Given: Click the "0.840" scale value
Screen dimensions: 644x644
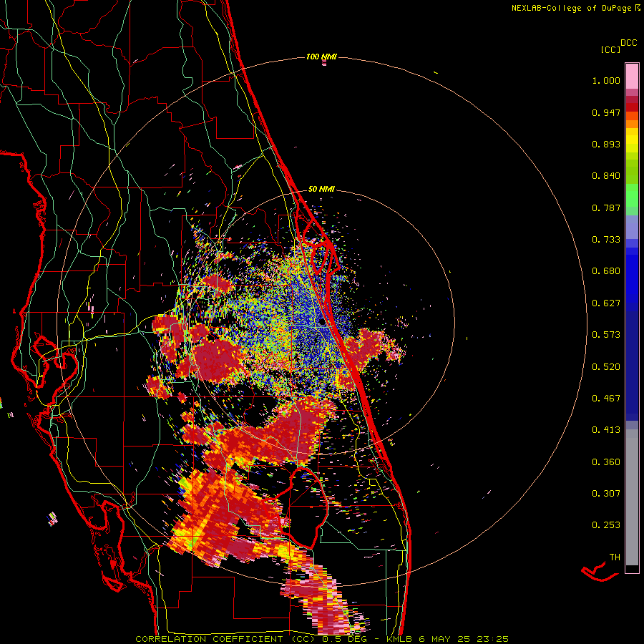Looking at the screenshot, I should 606,176.
